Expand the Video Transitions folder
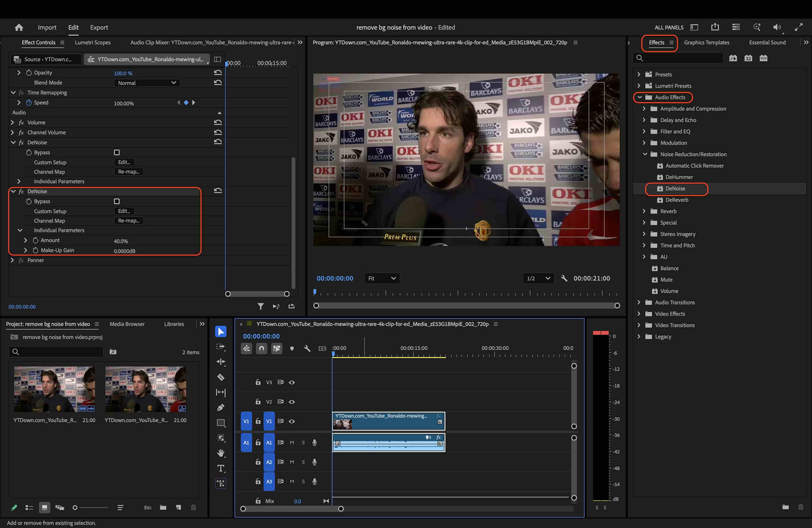The width and height of the screenshot is (812, 528). pyautogui.click(x=639, y=325)
